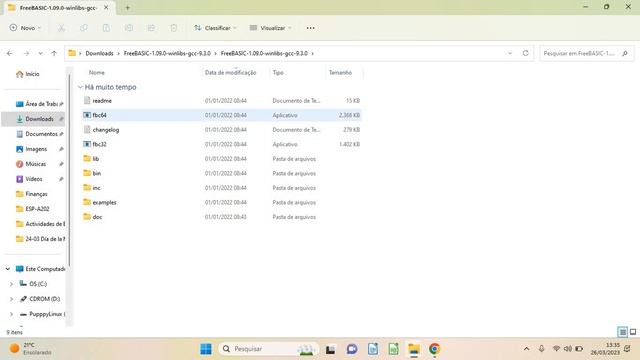The height and width of the screenshot is (360, 640).
Task: Open Task View on the taskbar
Action: point(330,349)
